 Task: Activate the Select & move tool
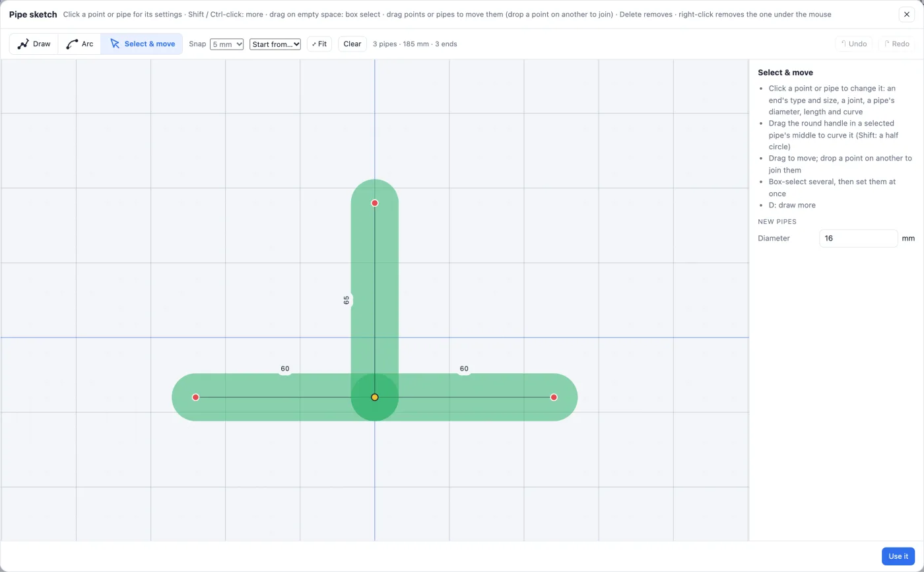pyautogui.click(x=142, y=44)
